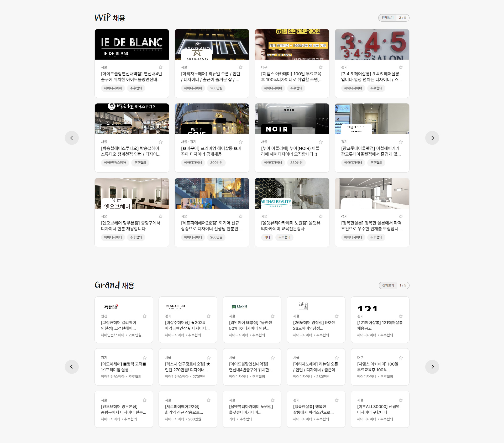The width and height of the screenshot is (504, 443).
Task: Open 전체보기 for Grand 채용
Action: pyautogui.click(x=388, y=285)
